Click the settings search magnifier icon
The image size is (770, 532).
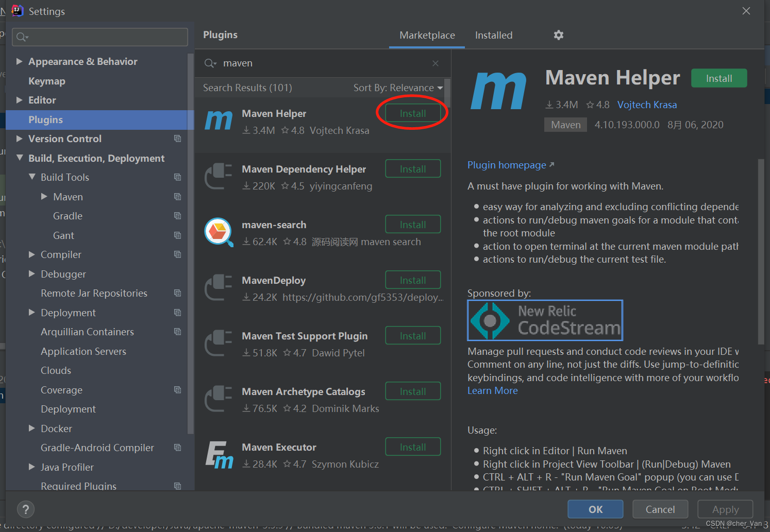pos(22,37)
